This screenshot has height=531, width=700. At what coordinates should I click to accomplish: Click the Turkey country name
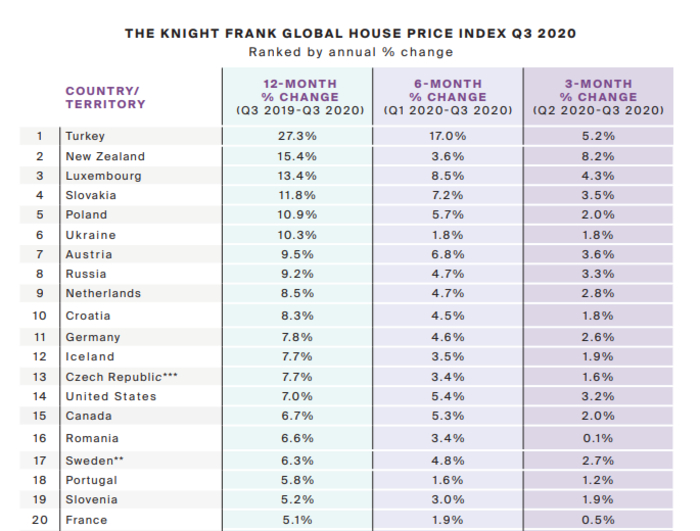(85, 136)
